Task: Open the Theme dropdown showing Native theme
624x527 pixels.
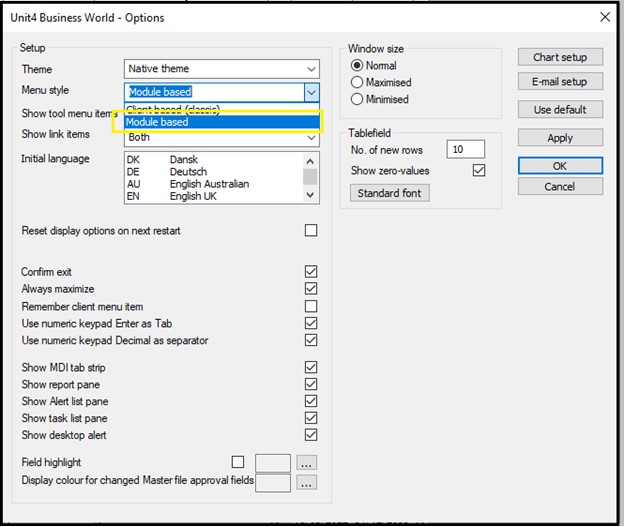Action: pyautogui.click(x=221, y=69)
